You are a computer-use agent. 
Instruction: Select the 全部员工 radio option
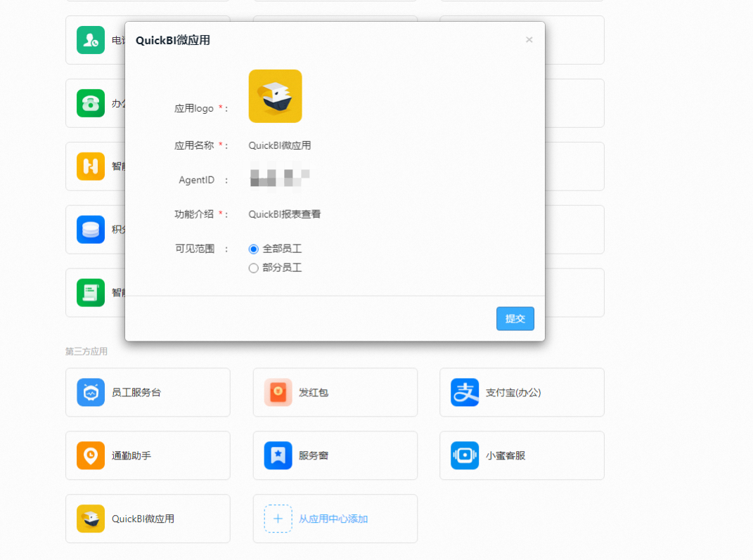[x=254, y=249]
